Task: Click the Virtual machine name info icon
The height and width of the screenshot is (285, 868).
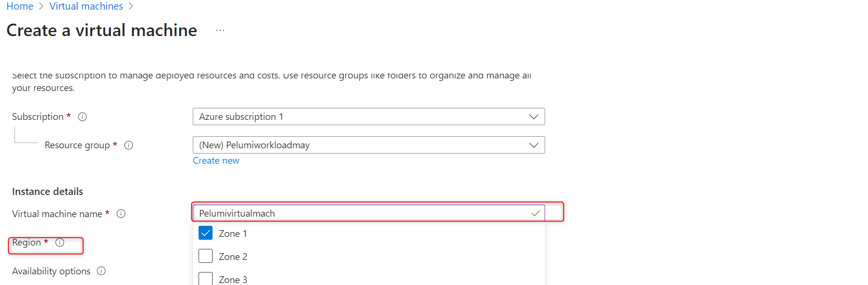Action: tap(121, 214)
